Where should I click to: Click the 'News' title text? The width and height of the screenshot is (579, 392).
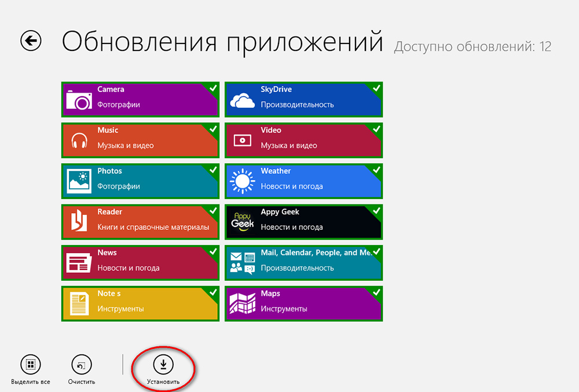[x=107, y=252]
